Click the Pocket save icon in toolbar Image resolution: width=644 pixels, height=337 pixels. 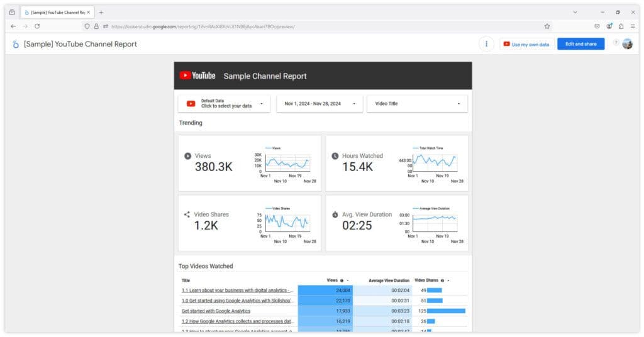[597, 26]
